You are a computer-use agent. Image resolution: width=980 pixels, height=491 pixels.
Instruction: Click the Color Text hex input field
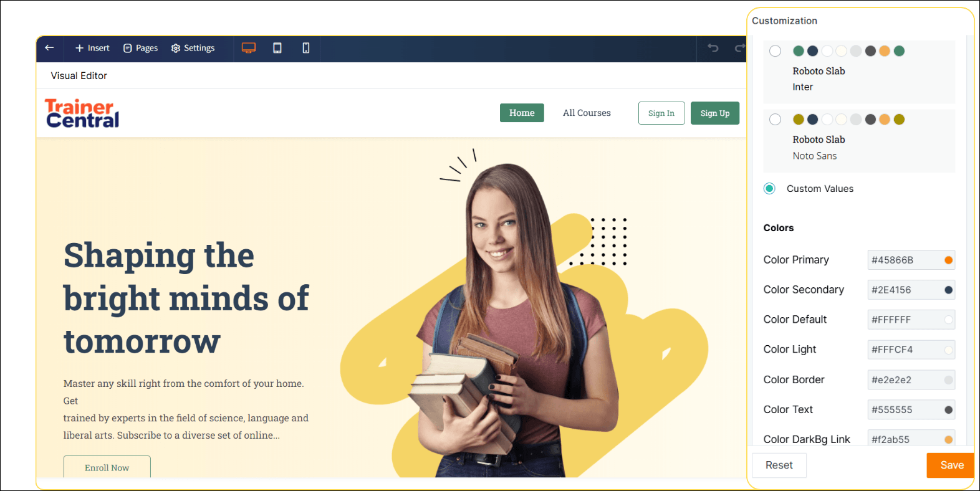point(911,410)
